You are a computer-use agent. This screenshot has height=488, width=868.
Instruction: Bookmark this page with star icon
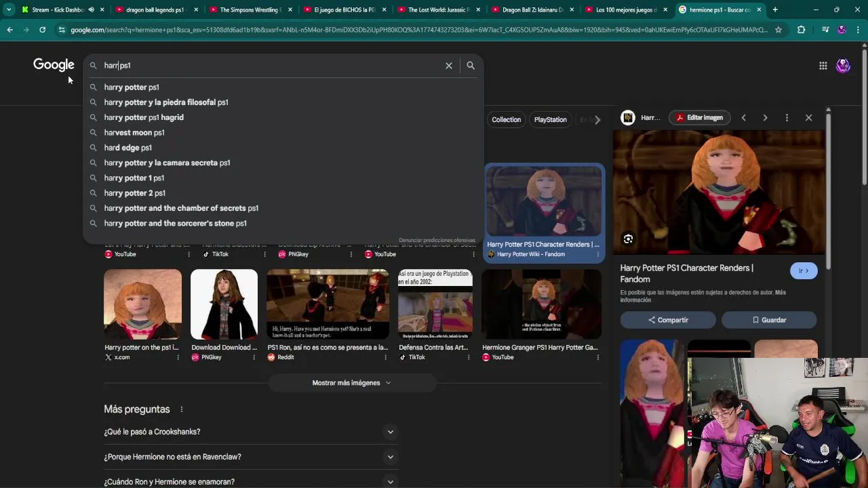coord(778,30)
